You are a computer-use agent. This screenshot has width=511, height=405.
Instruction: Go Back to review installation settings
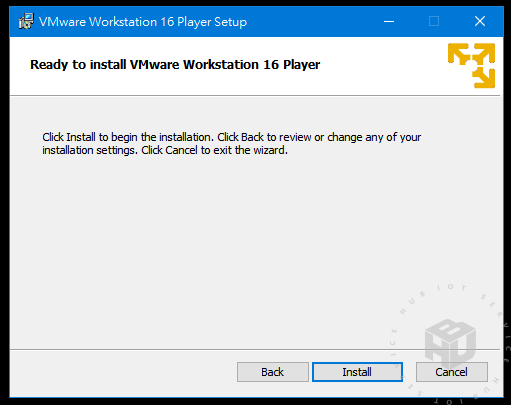tap(273, 372)
